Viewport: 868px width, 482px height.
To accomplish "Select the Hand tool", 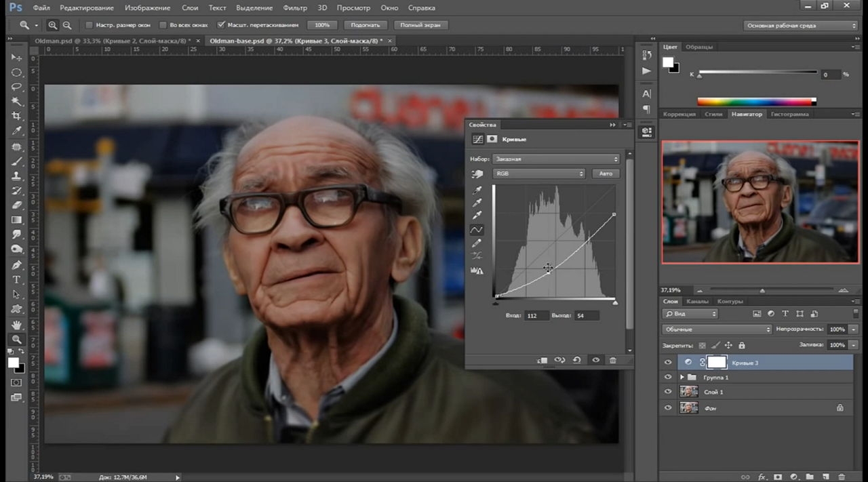I will click(x=17, y=325).
